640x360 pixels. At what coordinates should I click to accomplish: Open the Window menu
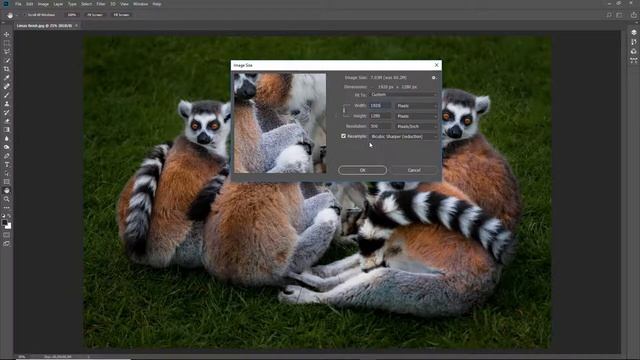[140, 4]
